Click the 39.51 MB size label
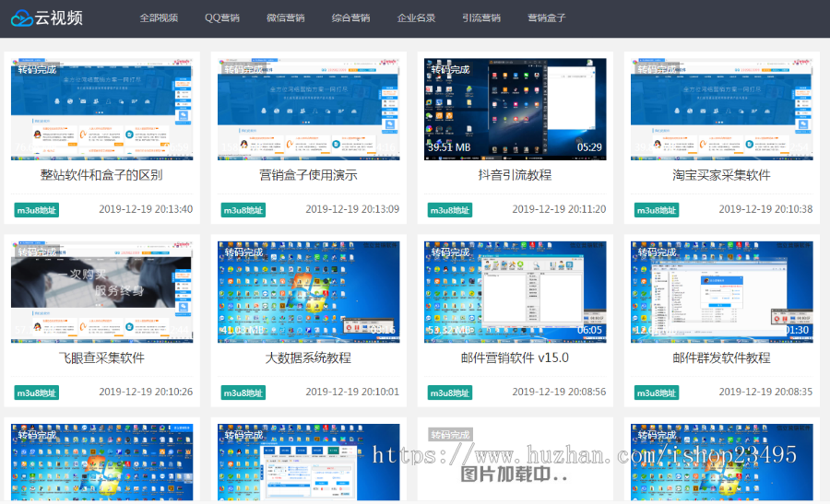 click(x=449, y=147)
